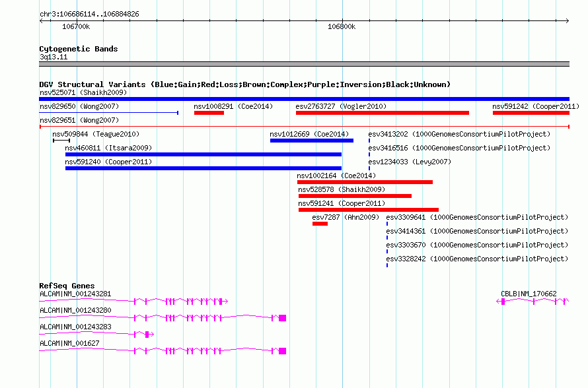This screenshot has height=388, width=588.
Task: Select the nsv525071 blue gain bar
Action: [304, 99]
